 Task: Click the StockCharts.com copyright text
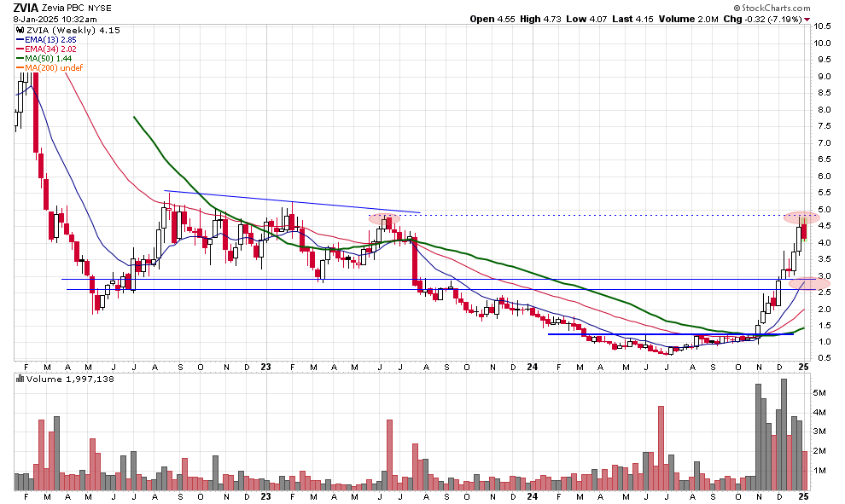pos(763,8)
